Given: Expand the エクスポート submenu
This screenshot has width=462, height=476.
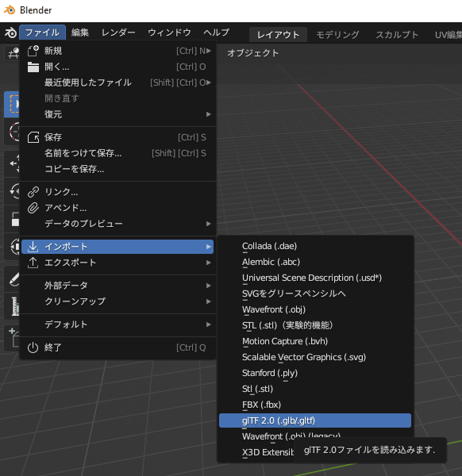Looking at the screenshot, I should pyautogui.click(x=117, y=263).
